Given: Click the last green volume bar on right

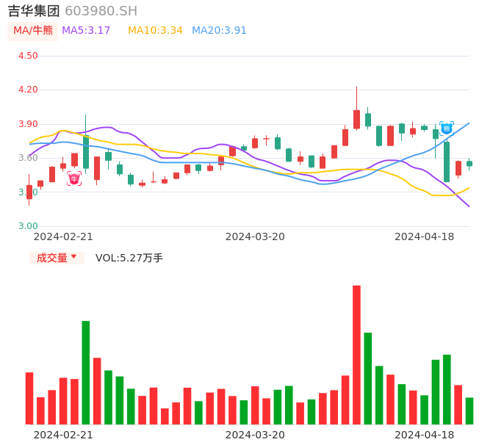Looking at the screenshot, I should click(x=469, y=410).
